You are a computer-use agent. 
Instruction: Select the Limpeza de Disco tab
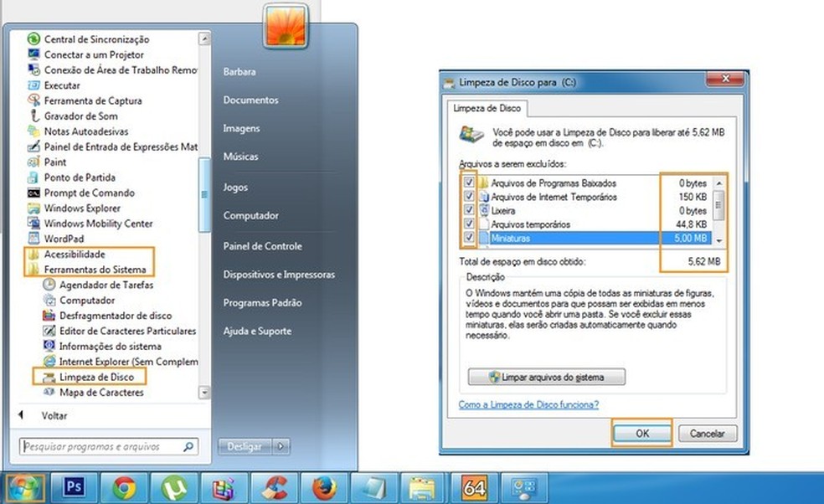pyautogui.click(x=487, y=109)
